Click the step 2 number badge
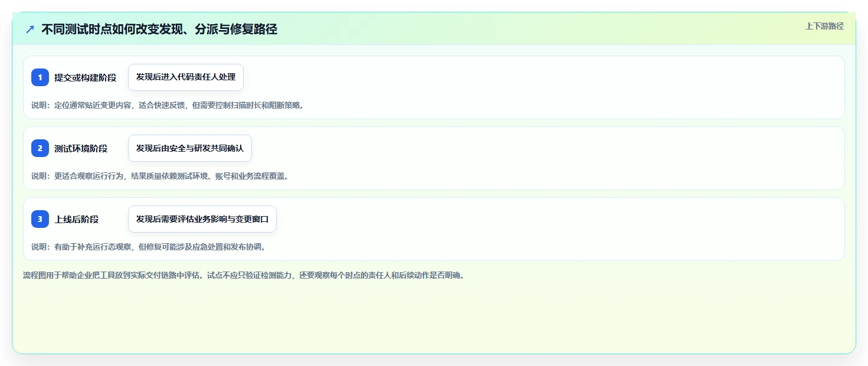Screen dimensions: 868x366 coord(40,148)
